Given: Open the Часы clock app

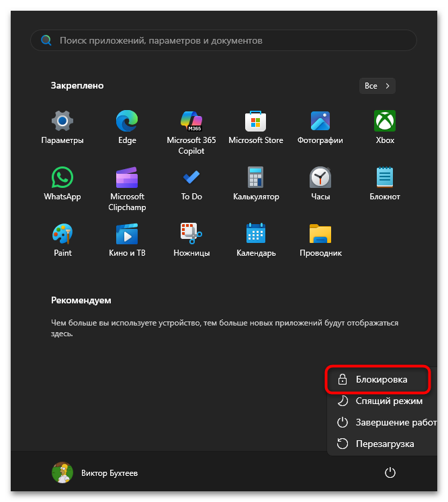Looking at the screenshot, I should 320,184.
